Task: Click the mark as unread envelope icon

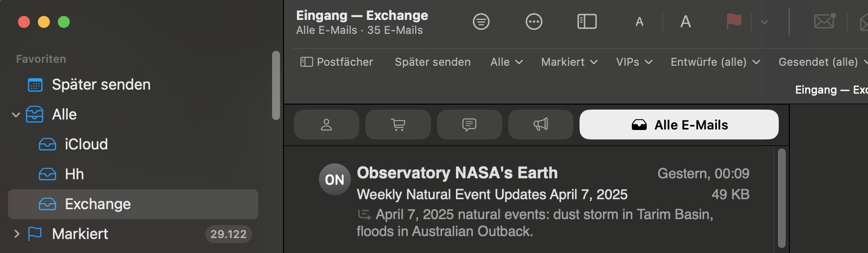Action: pyautogui.click(x=824, y=21)
